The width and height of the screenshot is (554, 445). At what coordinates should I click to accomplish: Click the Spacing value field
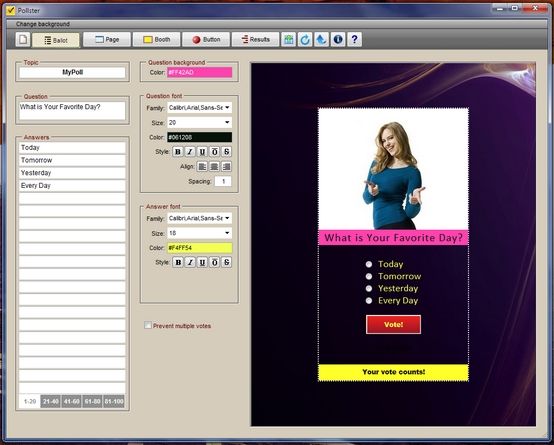click(x=223, y=181)
